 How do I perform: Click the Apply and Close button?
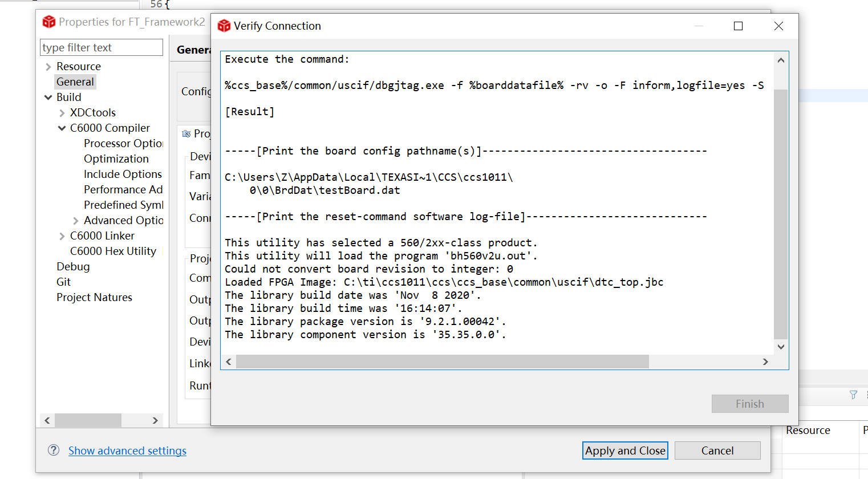[625, 450]
